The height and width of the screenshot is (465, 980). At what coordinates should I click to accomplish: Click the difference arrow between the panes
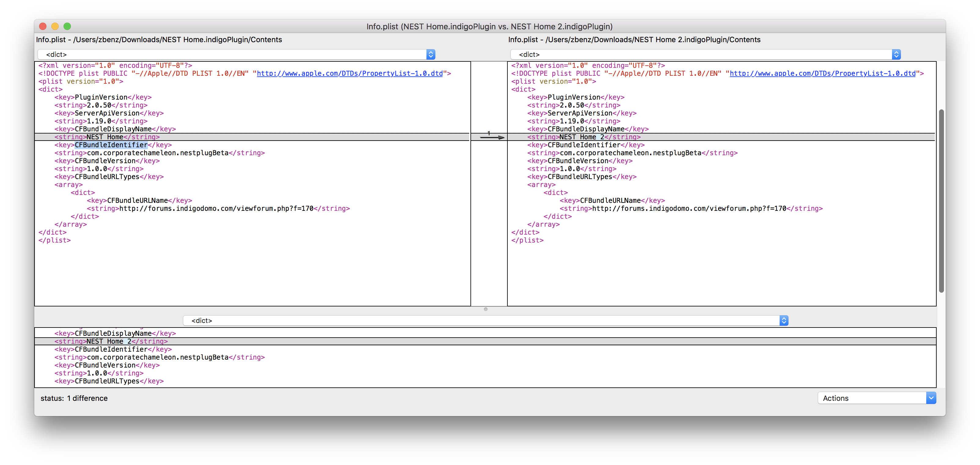point(492,137)
